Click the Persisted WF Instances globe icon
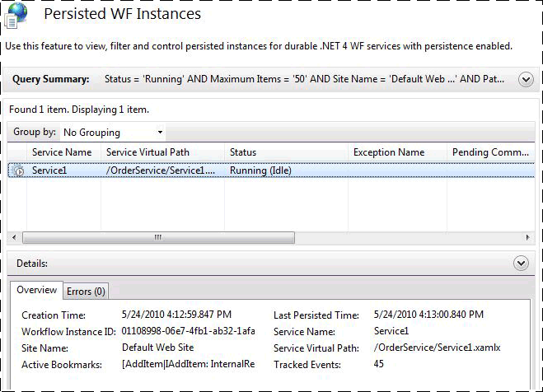The image size is (543, 392). 16,16
